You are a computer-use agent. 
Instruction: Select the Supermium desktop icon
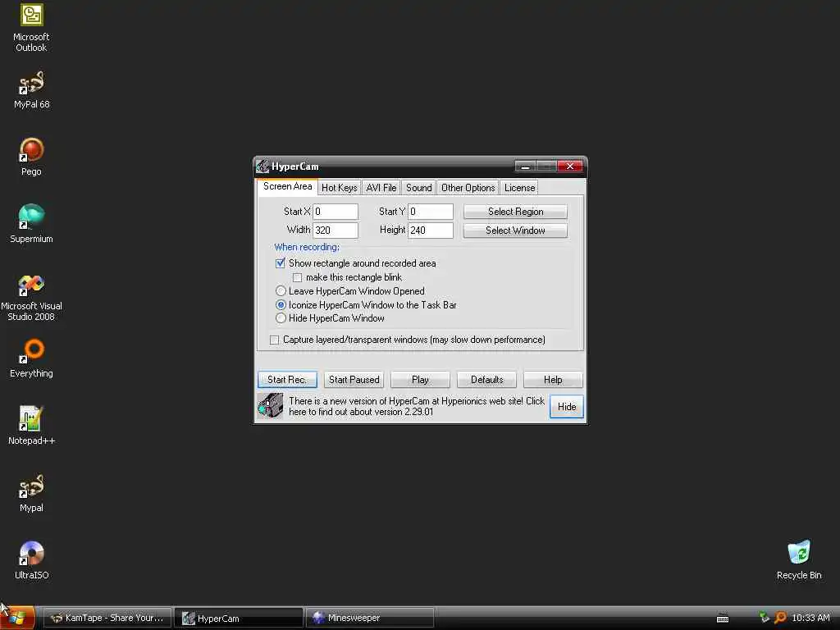coord(31,224)
